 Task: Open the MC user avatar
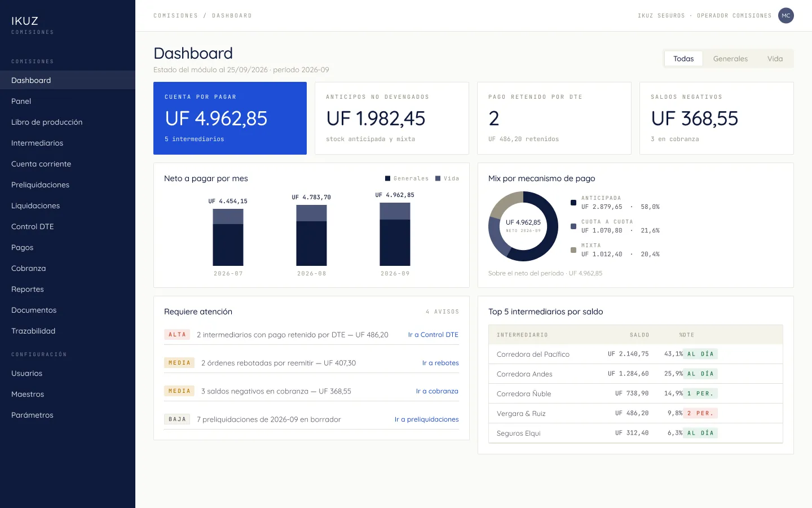click(785, 16)
